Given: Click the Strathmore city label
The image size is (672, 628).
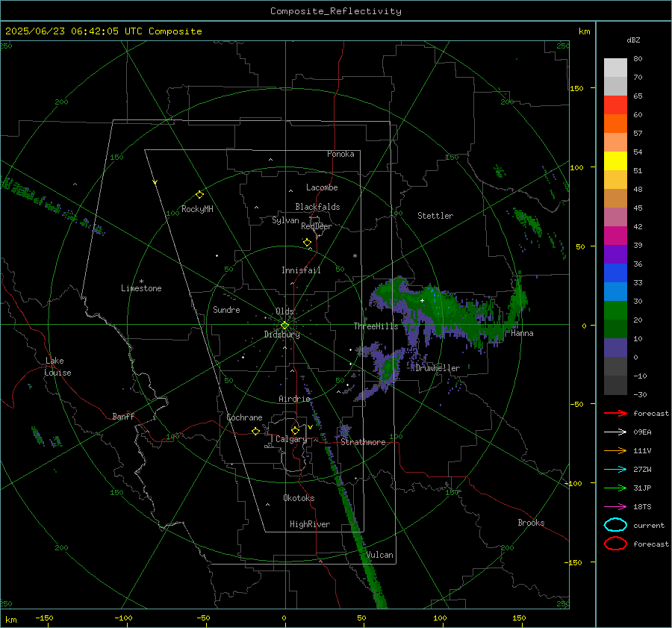Looking at the screenshot, I should coord(363,442).
